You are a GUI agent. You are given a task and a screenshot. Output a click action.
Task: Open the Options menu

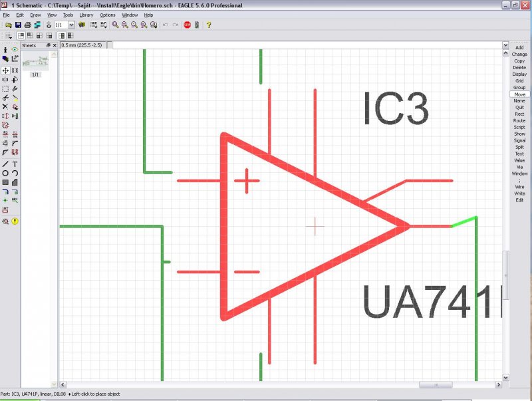108,15
